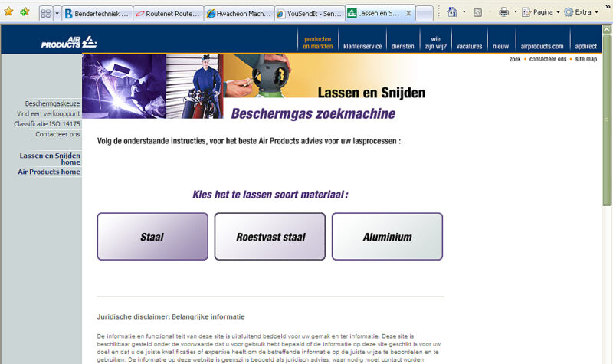Click the vertical scrollbar thumb
This screenshot has width=613, height=364.
607,120
